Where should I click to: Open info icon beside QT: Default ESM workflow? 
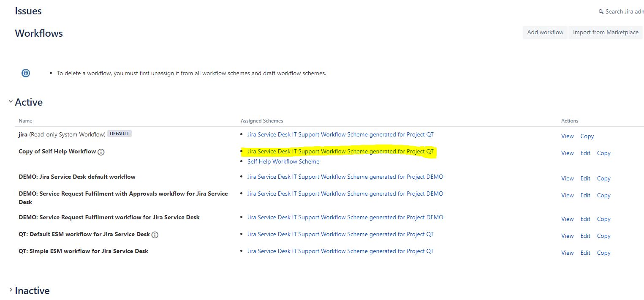(x=155, y=235)
